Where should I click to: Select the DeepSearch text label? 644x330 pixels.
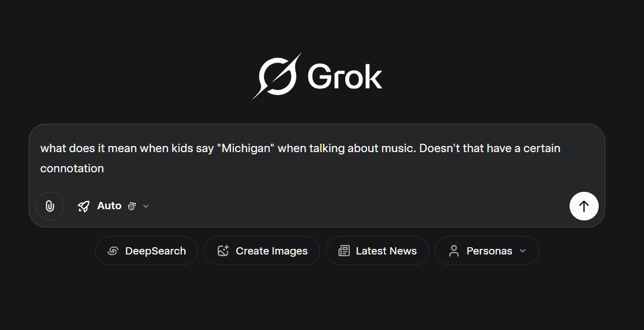click(156, 251)
